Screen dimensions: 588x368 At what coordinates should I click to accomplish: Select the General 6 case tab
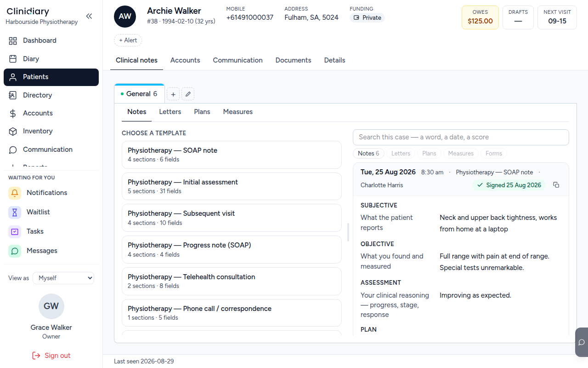(x=139, y=94)
